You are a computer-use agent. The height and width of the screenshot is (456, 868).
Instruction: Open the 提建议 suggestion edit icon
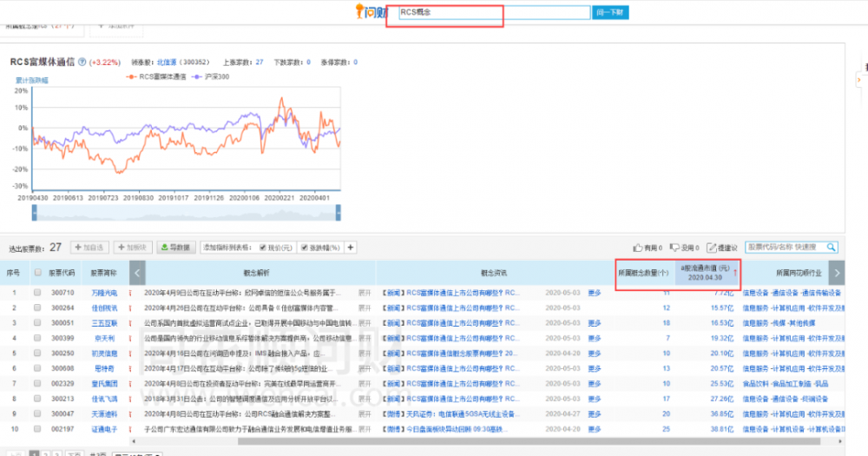pos(712,248)
